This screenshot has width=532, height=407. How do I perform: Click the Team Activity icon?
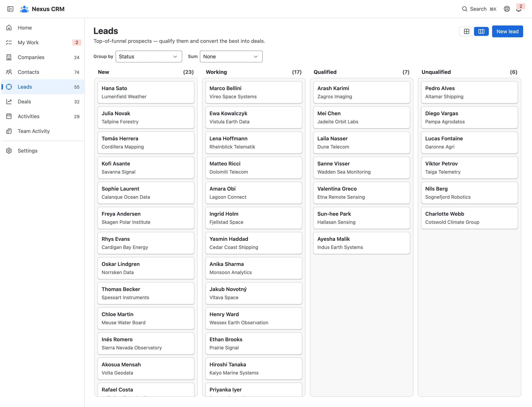click(x=9, y=131)
